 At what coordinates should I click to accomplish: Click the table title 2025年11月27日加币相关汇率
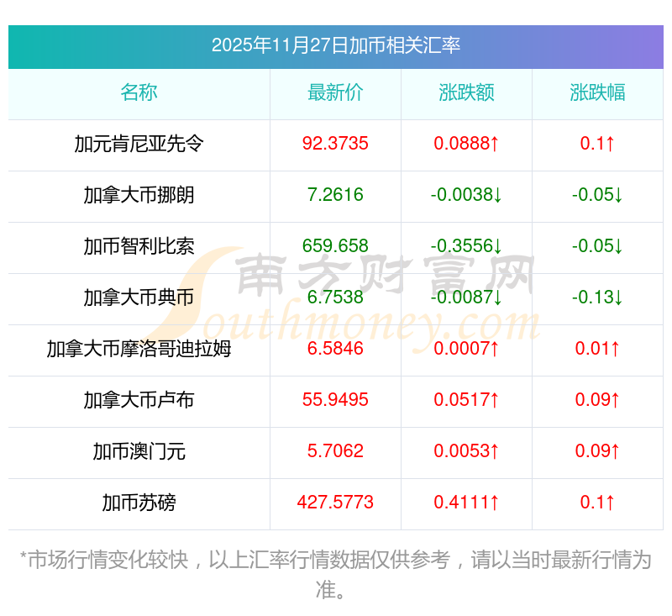tap(335, 45)
